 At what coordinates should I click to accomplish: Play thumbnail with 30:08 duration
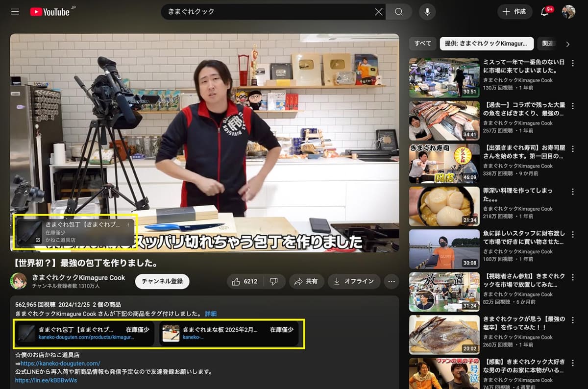tap(444, 249)
